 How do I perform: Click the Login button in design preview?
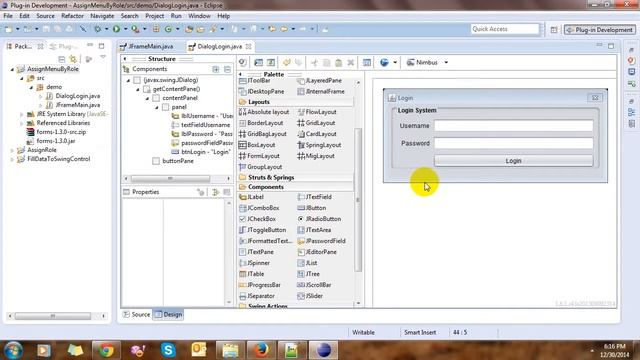coord(513,161)
